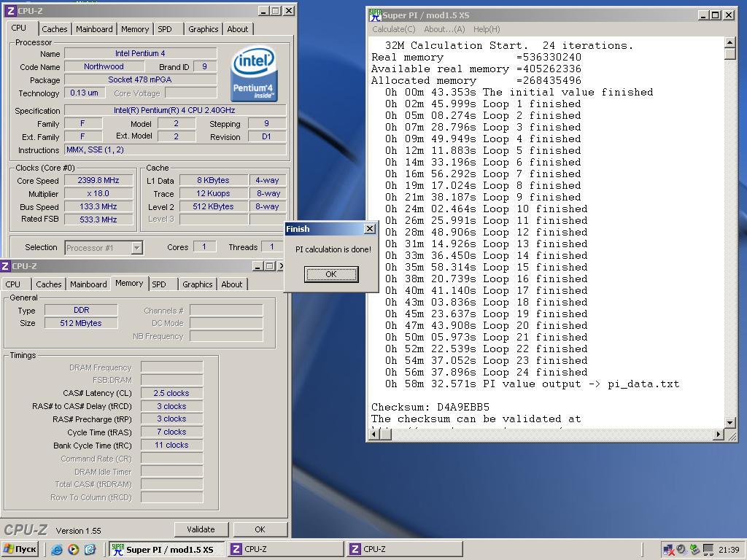Viewport: 747px width, 560px height.
Task: Click the Checksum: D4A9EBB5 line in Super PI
Action: tap(430, 407)
